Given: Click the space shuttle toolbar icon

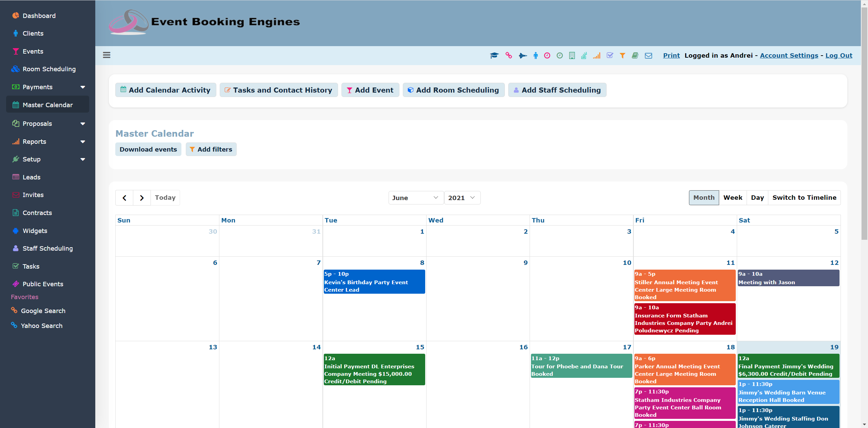Looking at the screenshot, I should click(522, 56).
